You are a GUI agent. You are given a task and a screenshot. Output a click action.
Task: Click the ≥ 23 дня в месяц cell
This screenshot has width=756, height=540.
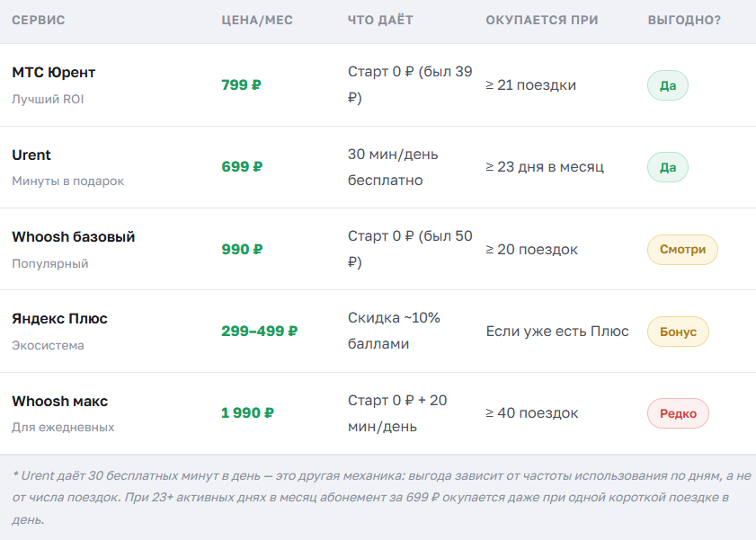pos(545,167)
